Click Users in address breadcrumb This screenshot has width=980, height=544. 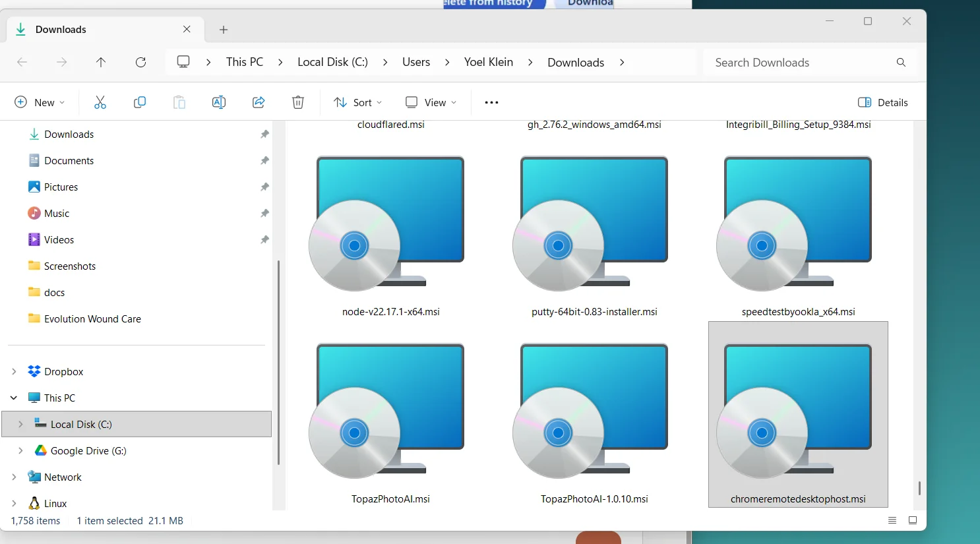click(416, 62)
